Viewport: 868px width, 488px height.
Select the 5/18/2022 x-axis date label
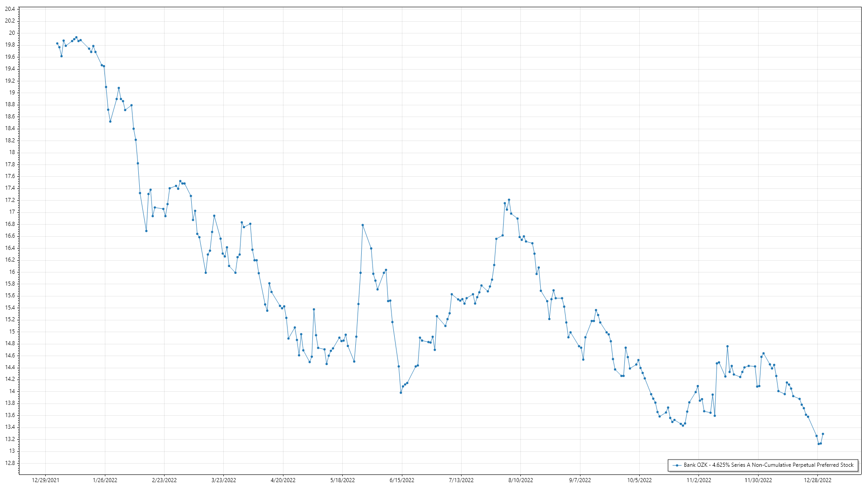(x=342, y=480)
